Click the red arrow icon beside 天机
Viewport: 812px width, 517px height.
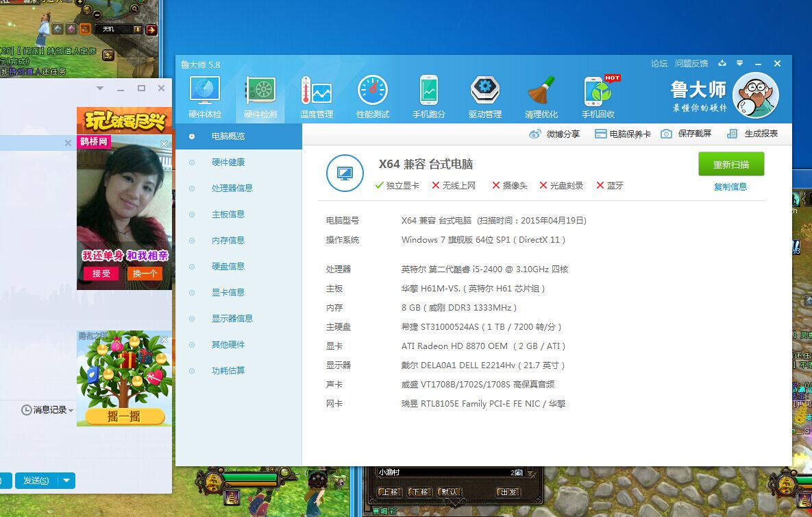pyautogui.click(x=151, y=29)
